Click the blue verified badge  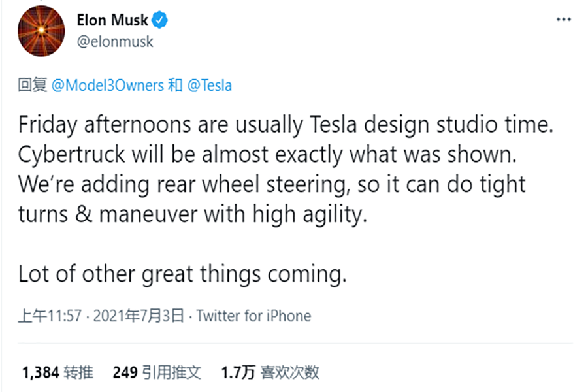point(160,20)
